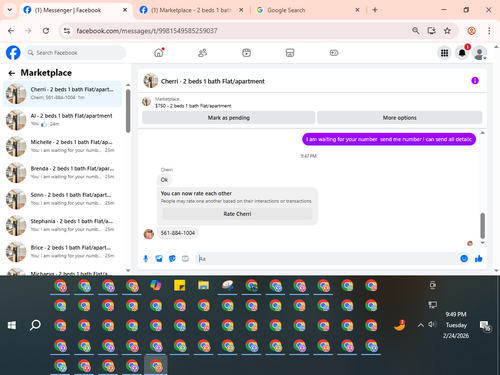Switch to the Marketplace 2 beds browser tab
Screen dimensions: 500x375
(x=191, y=10)
